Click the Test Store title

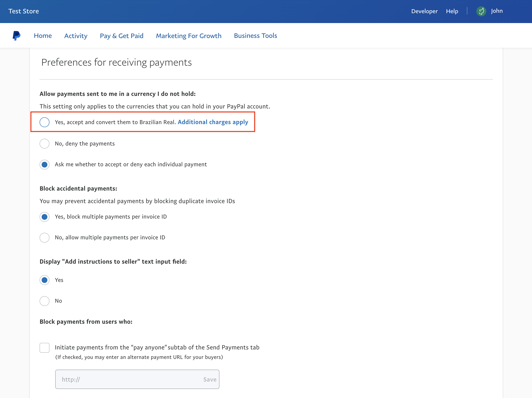pyautogui.click(x=23, y=11)
